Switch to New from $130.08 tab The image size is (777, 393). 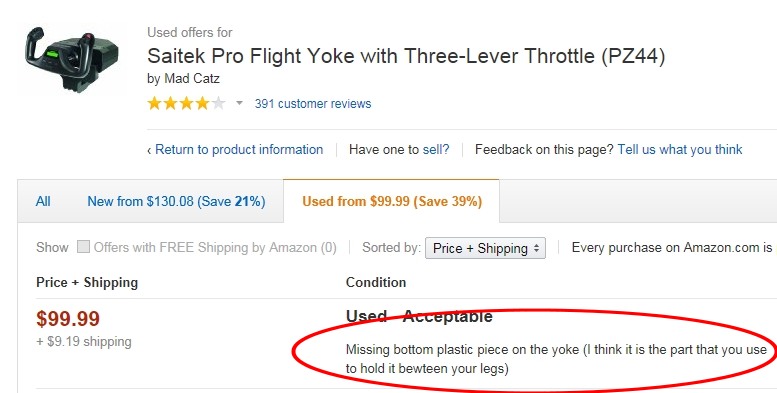pyautogui.click(x=176, y=201)
